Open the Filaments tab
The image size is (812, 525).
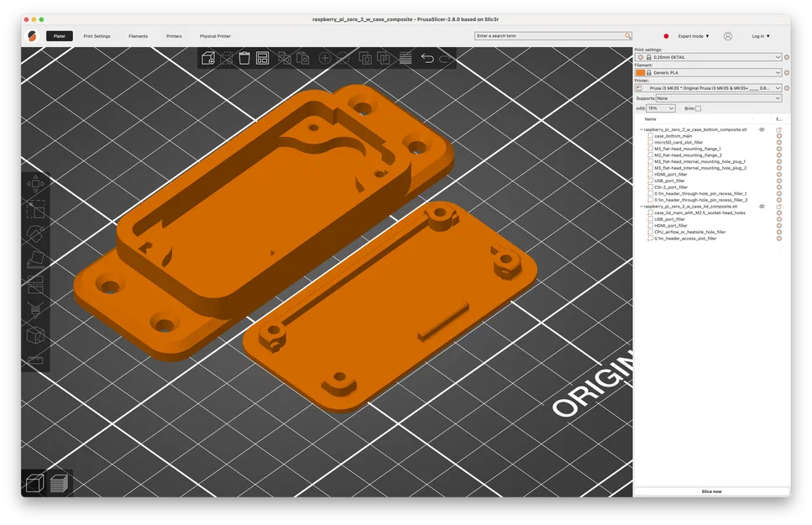(x=139, y=36)
